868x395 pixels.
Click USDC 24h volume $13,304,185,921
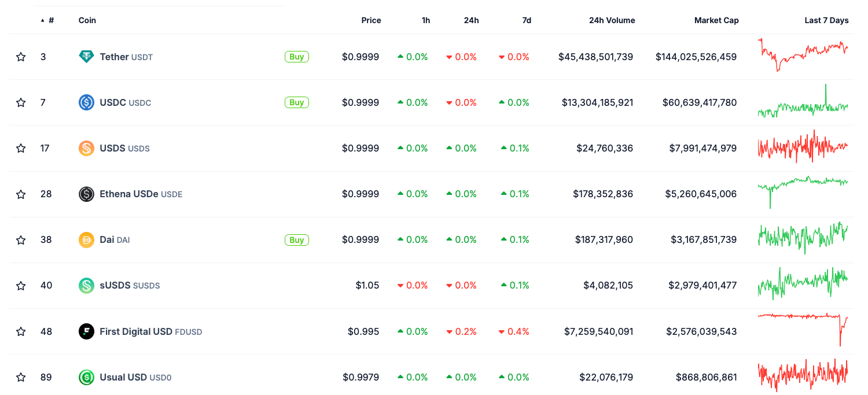pos(597,102)
